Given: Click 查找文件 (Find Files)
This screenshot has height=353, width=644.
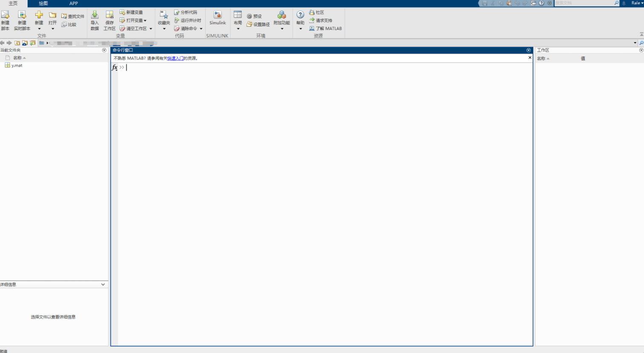Looking at the screenshot, I should 73,16.
